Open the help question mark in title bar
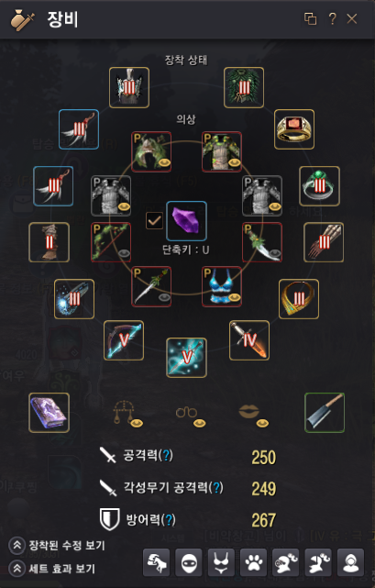 click(x=332, y=18)
